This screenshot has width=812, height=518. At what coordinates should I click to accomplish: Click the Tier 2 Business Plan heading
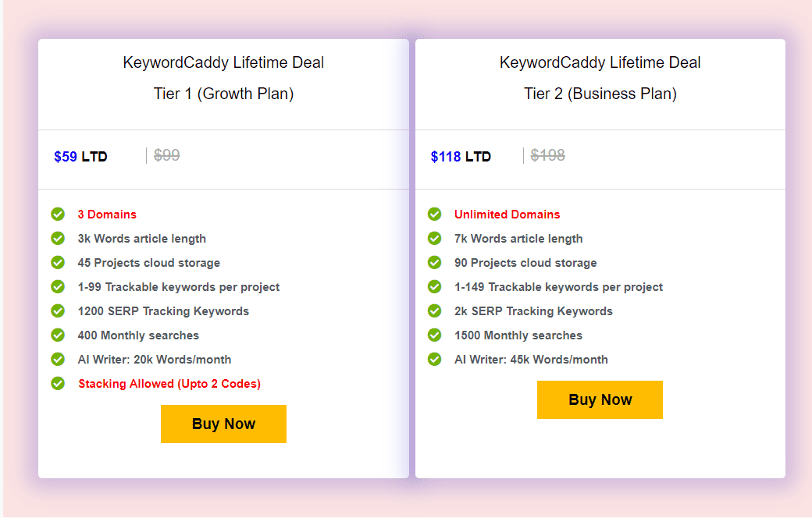pyautogui.click(x=600, y=94)
